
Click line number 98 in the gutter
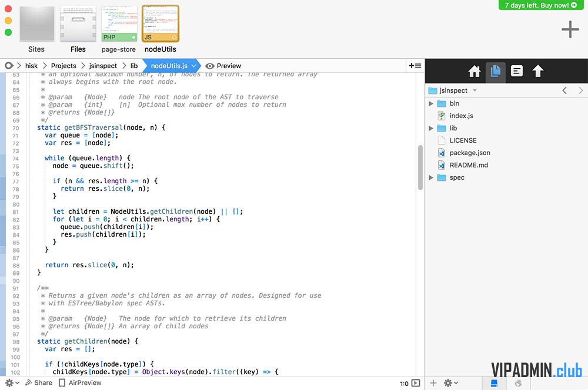[x=15, y=342]
